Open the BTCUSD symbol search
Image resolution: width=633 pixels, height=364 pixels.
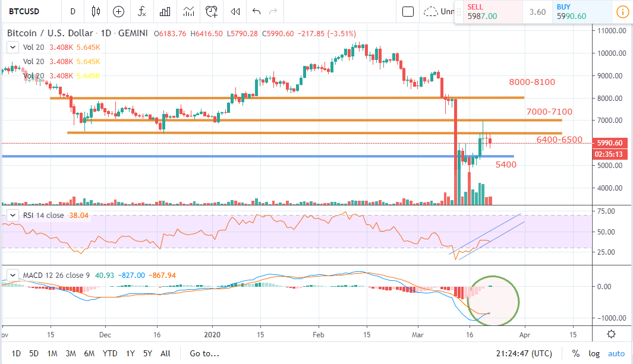[x=24, y=11]
